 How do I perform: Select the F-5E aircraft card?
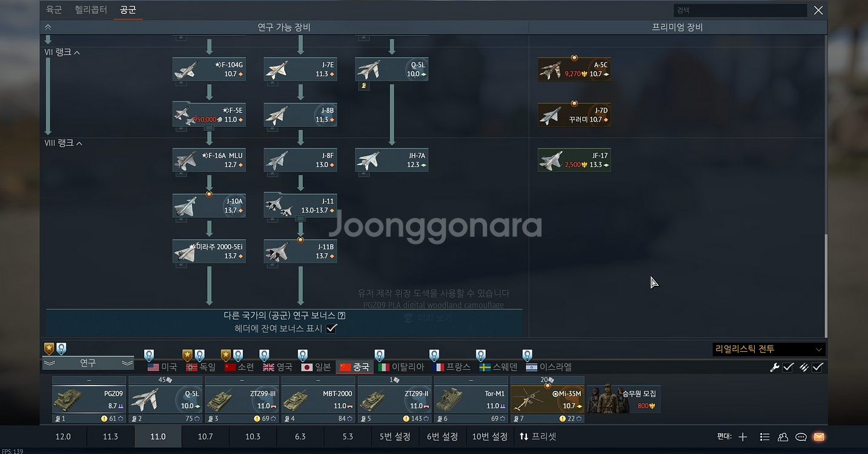click(209, 114)
